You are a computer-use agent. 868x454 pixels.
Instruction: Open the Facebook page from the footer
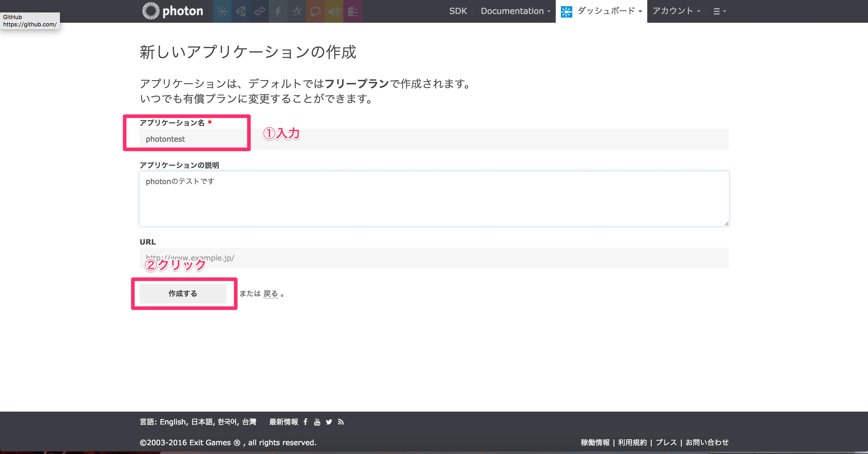[x=305, y=422]
